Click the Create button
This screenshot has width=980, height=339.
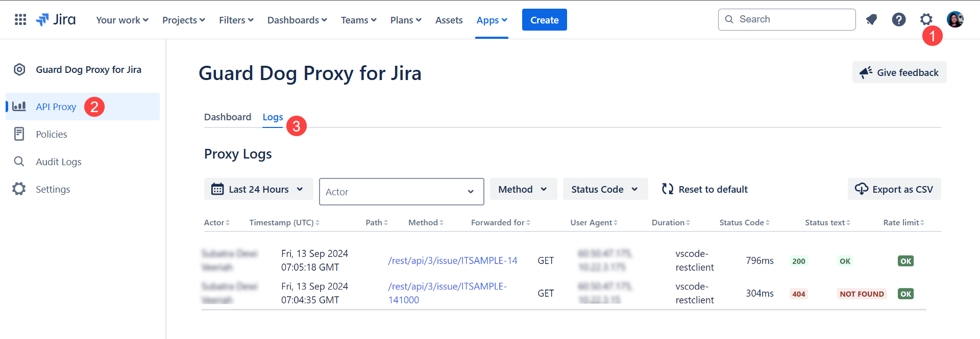click(544, 20)
